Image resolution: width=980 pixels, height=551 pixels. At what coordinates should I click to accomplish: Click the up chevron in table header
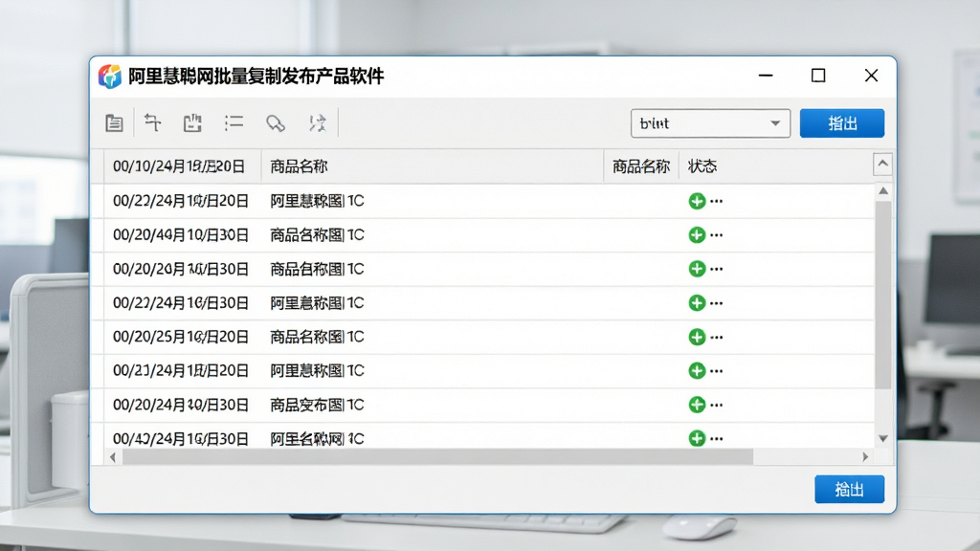click(882, 165)
